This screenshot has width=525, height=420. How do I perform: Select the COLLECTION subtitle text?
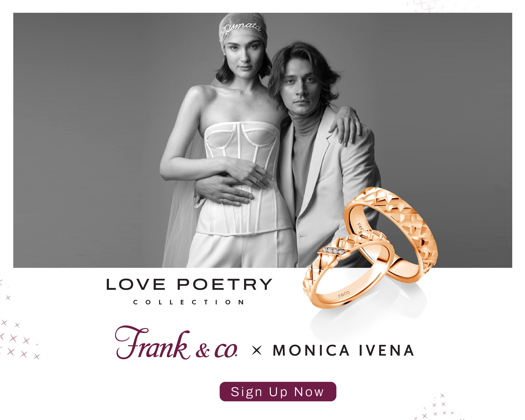tap(189, 302)
